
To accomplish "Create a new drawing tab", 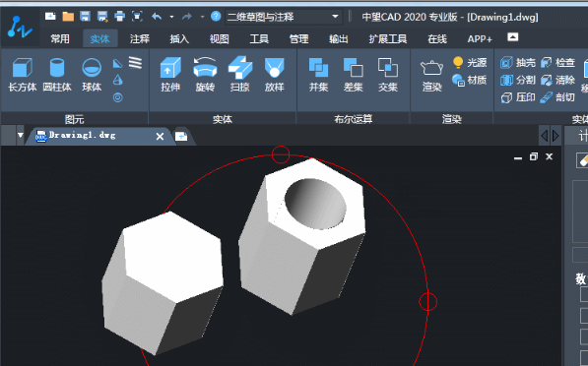I will tap(181, 136).
